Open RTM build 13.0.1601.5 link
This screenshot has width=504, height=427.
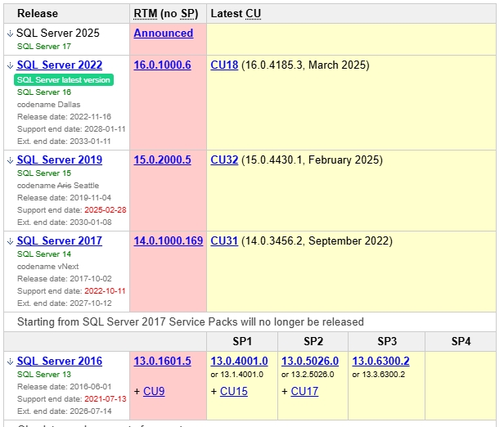(x=162, y=361)
